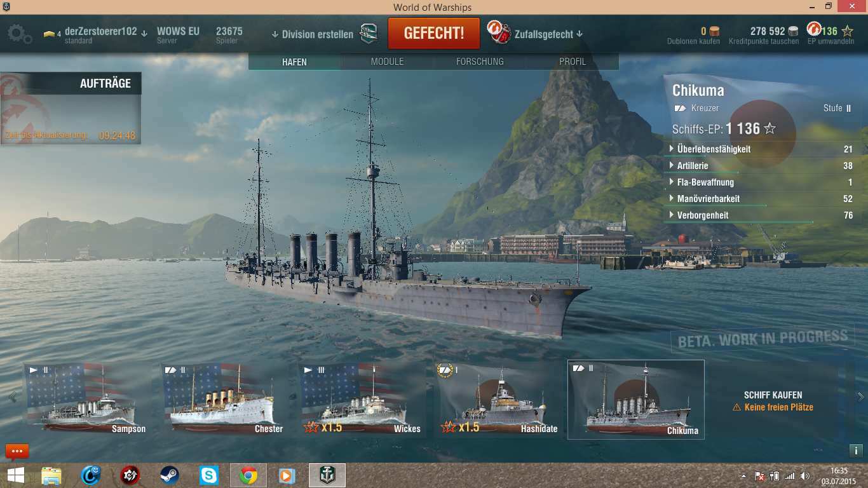Open the AUFTRÄGE panel
Screen dimensions: 868x488
71,83
